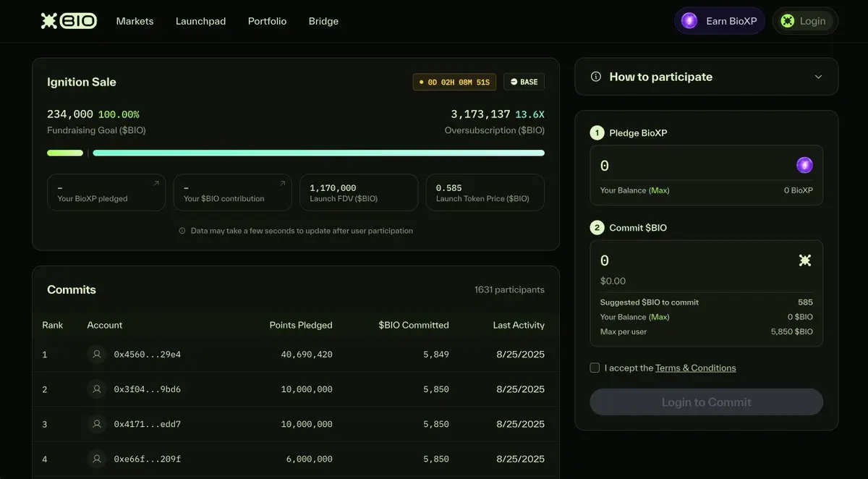The image size is (868, 479).
Task: Click the Commits heading
Action: 72,289
